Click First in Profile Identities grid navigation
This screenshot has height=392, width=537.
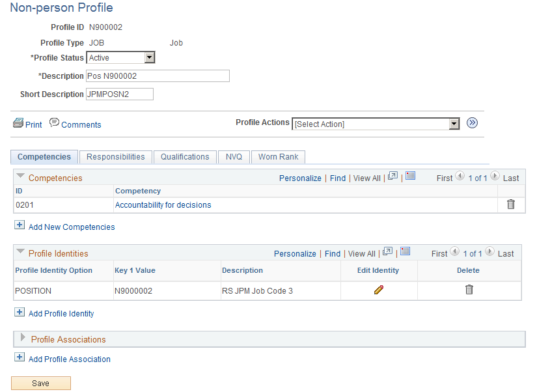[439, 253]
